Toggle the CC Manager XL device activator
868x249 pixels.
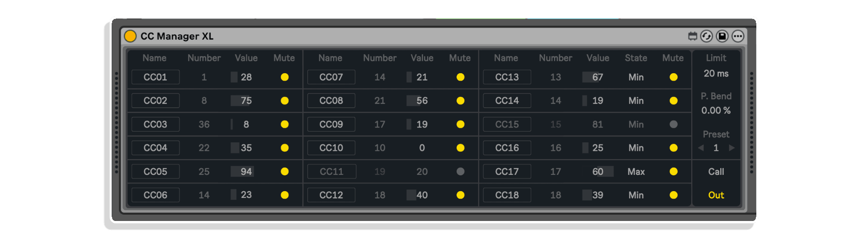130,36
